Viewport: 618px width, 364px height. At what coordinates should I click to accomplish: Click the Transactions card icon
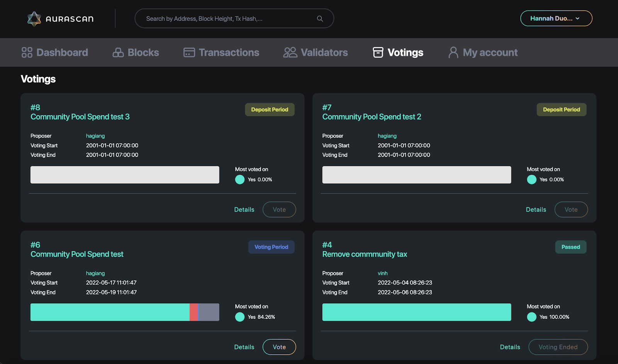(x=189, y=52)
